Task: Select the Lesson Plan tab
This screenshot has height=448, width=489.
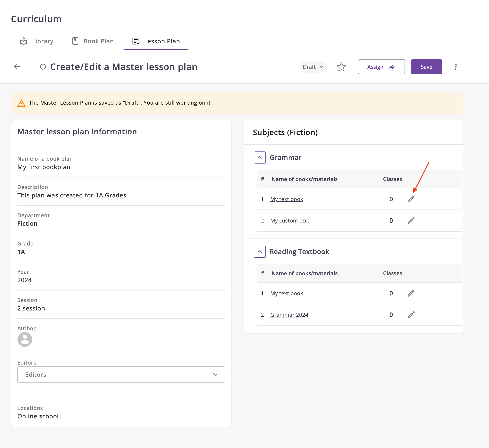Action: point(156,41)
